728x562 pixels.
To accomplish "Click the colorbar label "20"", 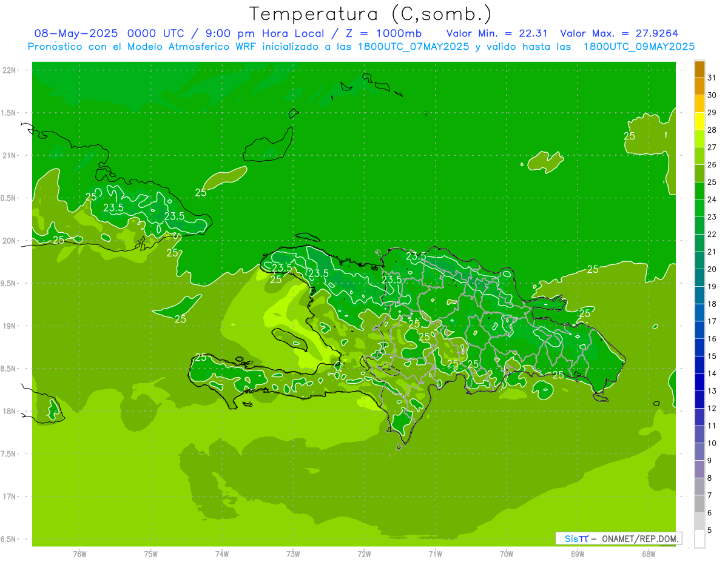I will pos(712,269).
